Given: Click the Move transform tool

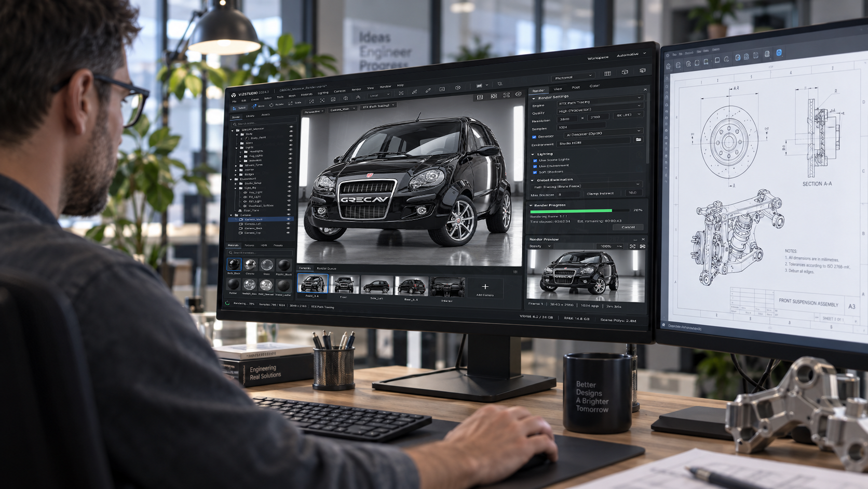Looking at the screenshot, I should point(258,106).
